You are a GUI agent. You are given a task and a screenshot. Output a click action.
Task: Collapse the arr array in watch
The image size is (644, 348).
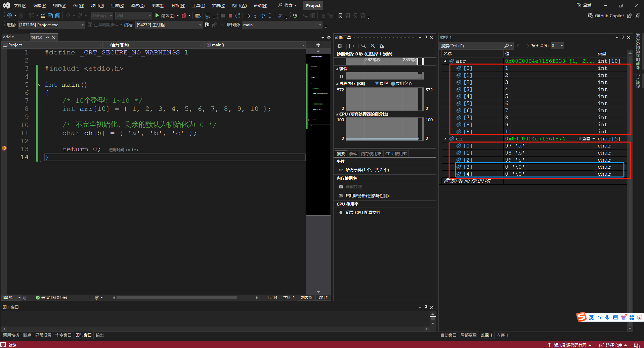(445, 61)
